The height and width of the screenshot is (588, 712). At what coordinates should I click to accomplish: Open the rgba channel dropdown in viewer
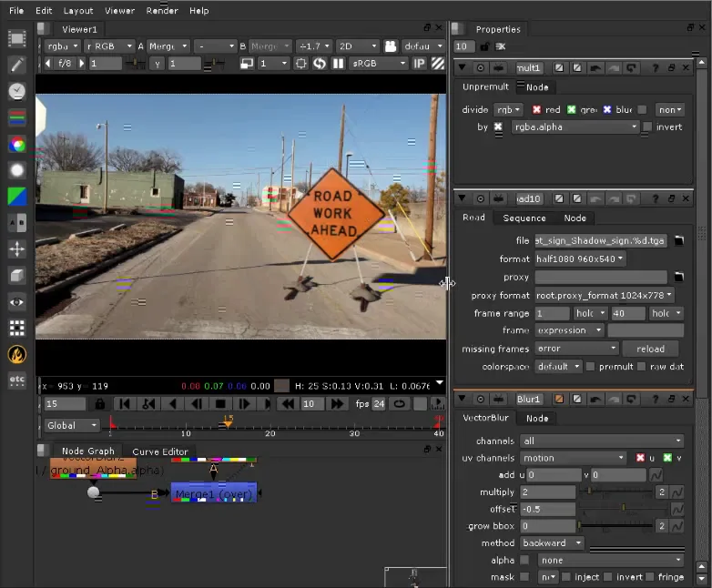[x=63, y=46]
